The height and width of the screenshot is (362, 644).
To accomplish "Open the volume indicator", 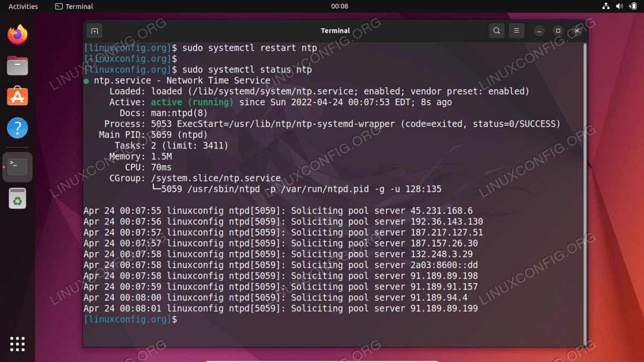I will click(x=619, y=6).
